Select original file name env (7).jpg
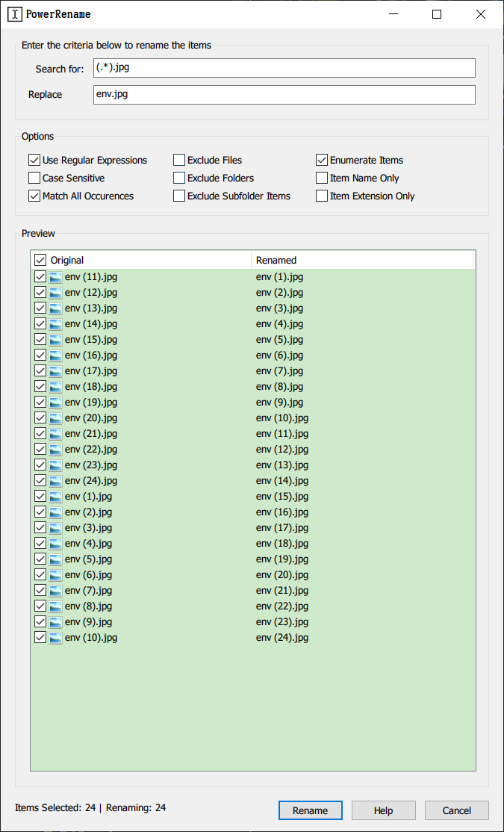This screenshot has width=504, height=832. [89, 591]
